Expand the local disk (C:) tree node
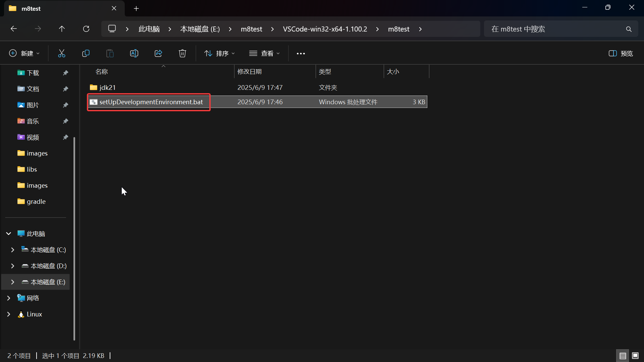The image size is (644, 362). 13,250
